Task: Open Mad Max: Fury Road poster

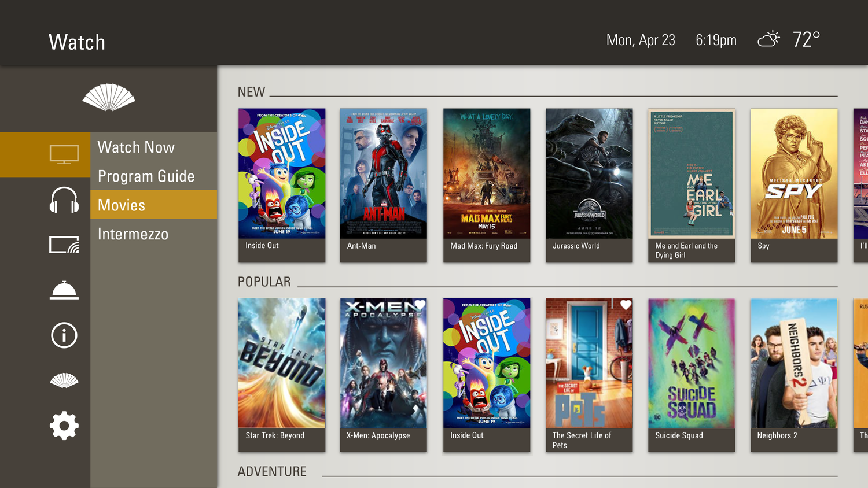Action: pyautogui.click(x=487, y=173)
